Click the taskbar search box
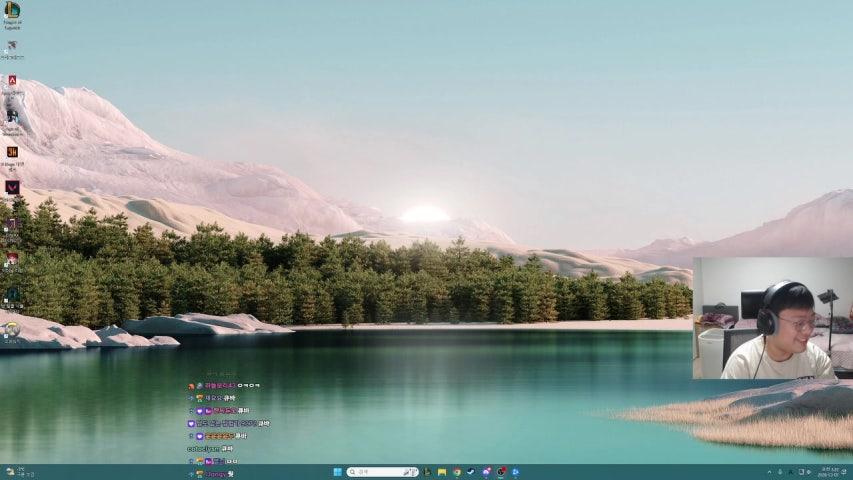The height and width of the screenshot is (480, 853). coord(383,472)
